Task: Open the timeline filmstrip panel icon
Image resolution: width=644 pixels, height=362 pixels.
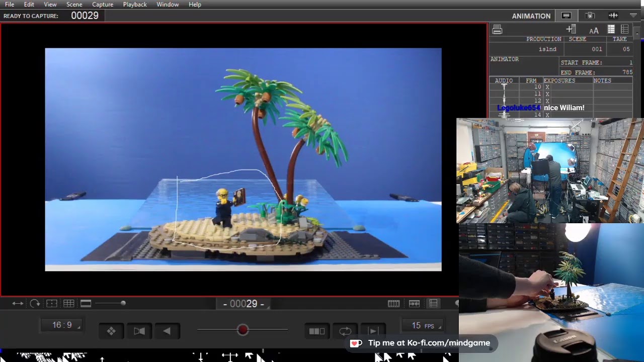Action: pyautogui.click(x=394, y=303)
